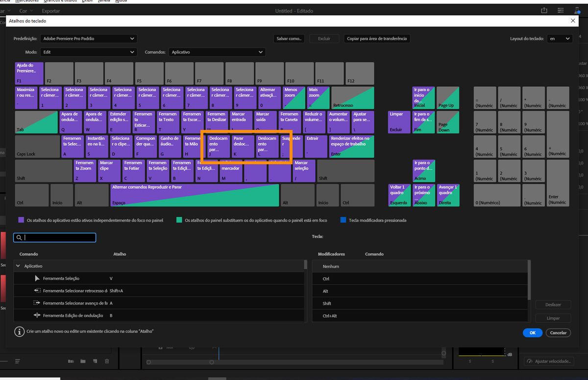Image resolution: width=588 pixels, height=380 pixels.
Task: Click the Modificadores column header
Action: [331, 254]
